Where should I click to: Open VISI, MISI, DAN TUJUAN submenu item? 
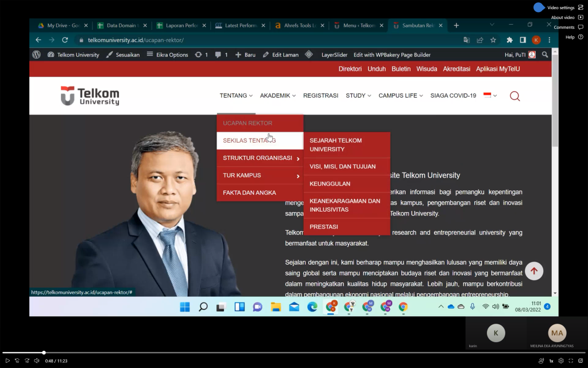pyautogui.click(x=347, y=166)
